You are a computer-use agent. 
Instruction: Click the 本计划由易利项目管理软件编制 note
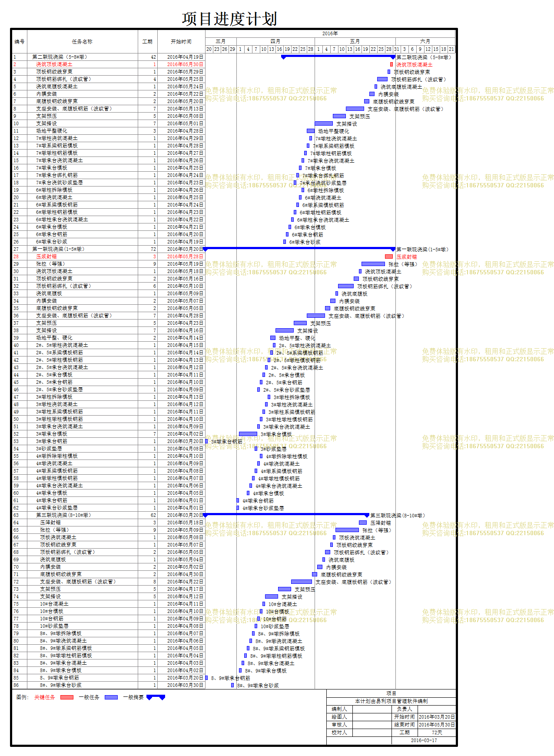(391, 701)
